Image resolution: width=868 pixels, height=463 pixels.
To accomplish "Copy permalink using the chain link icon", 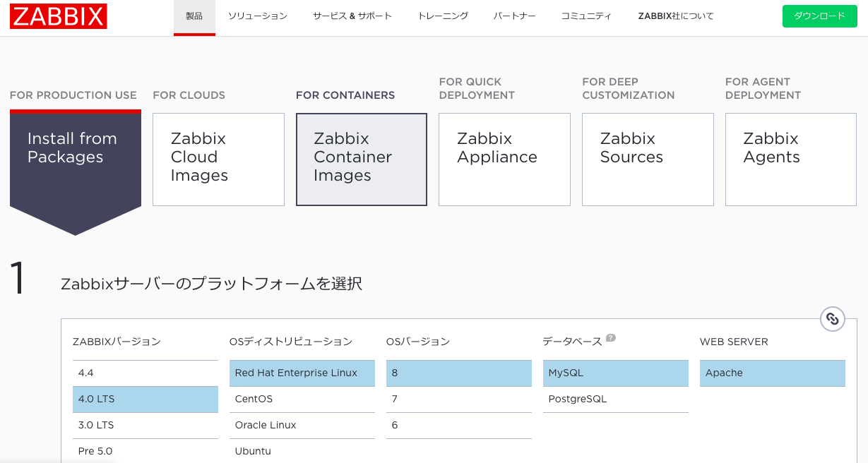I will click(833, 319).
